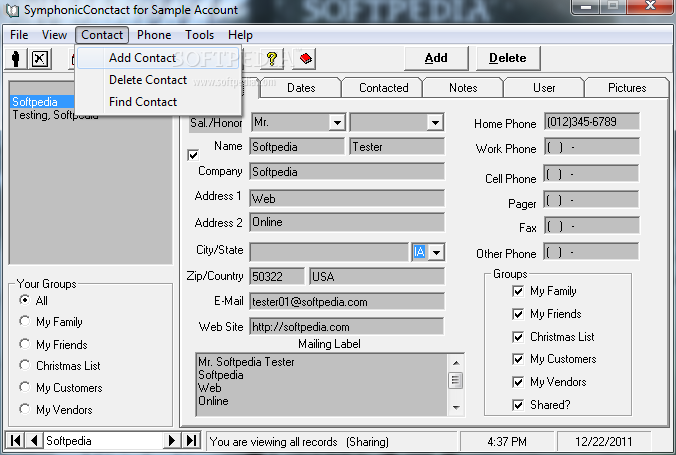This screenshot has width=676, height=455.
Task: Click the crossed-out box toolbar icon
Action: [x=40, y=58]
